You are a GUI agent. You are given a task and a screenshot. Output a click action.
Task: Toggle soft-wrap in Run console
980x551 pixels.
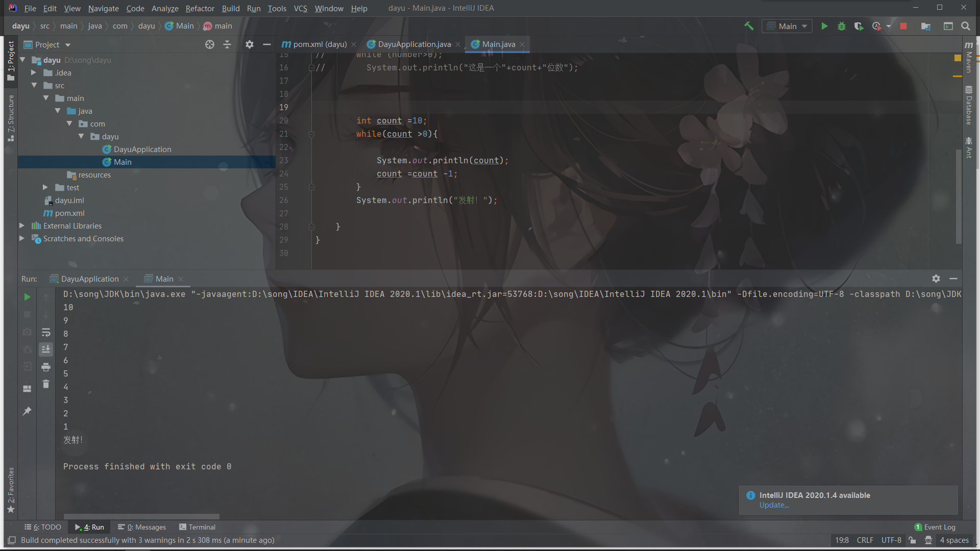pos(46,333)
